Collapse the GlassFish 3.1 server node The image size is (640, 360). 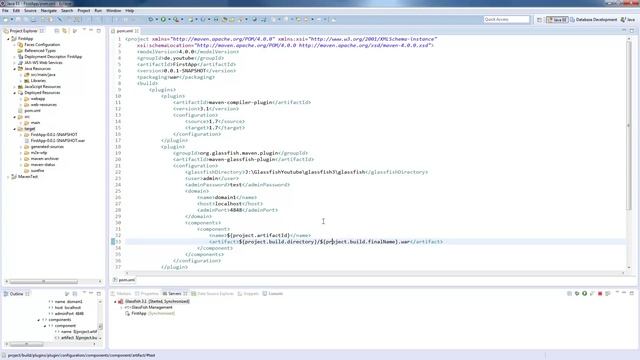[x=115, y=302]
